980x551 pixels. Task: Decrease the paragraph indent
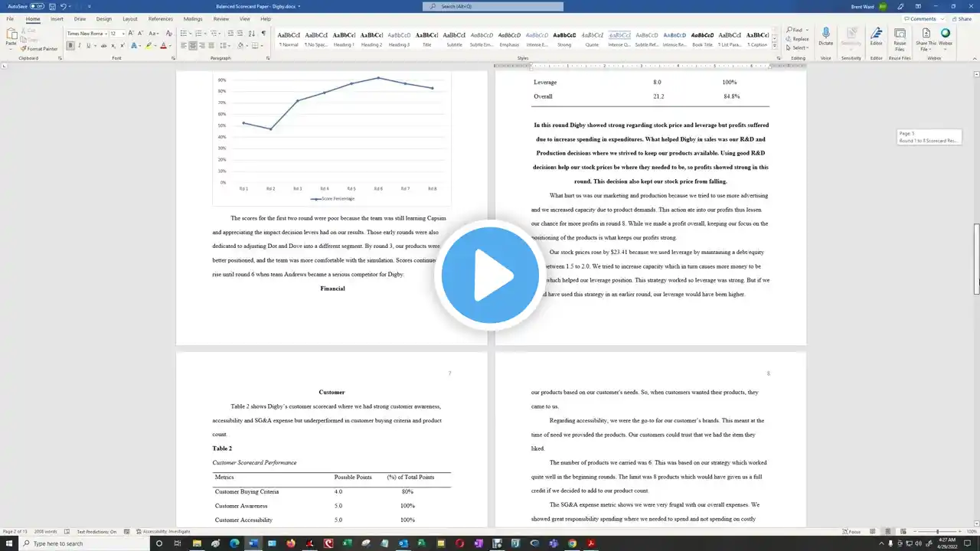click(x=230, y=34)
